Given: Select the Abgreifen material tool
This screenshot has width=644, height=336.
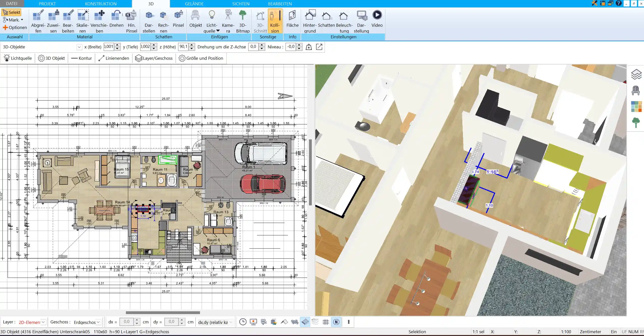Looking at the screenshot, I should (x=38, y=21).
